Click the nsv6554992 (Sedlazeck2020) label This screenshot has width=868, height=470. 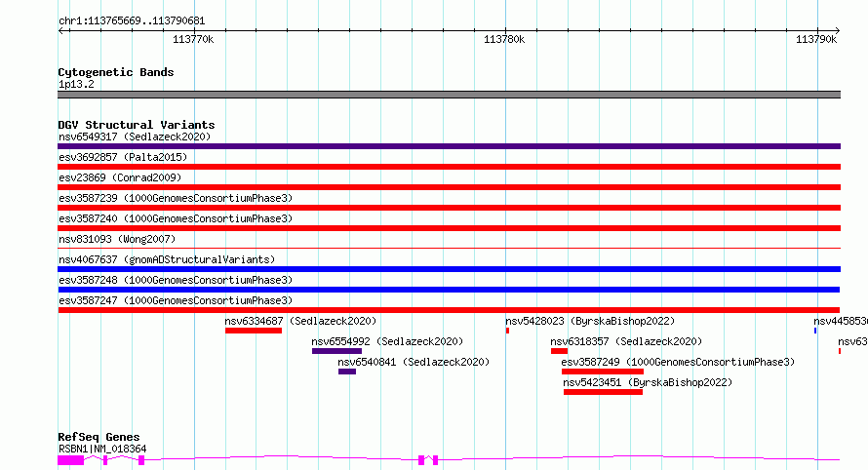pyautogui.click(x=387, y=341)
